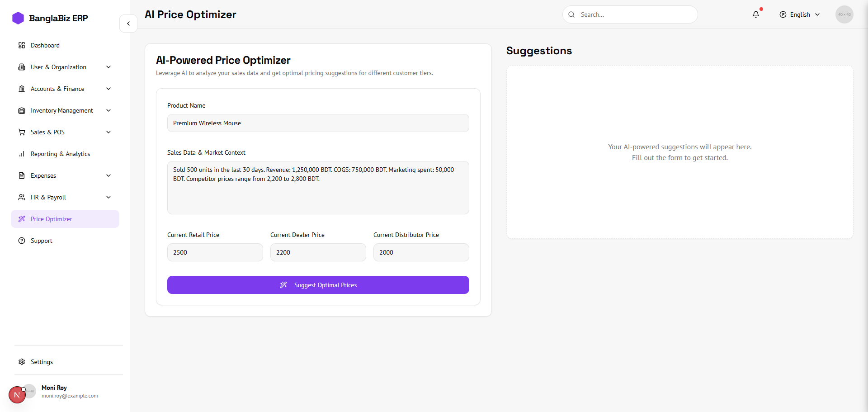This screenshot has height=412, width=868.
Task: Click the Support help icon
Action: pyautogui.click(x=22, y=241)
